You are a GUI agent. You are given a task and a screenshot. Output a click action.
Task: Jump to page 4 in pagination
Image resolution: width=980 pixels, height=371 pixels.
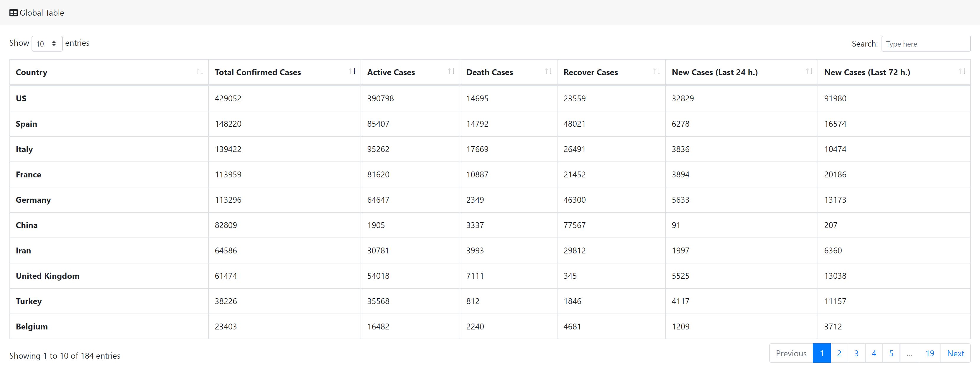874,354
